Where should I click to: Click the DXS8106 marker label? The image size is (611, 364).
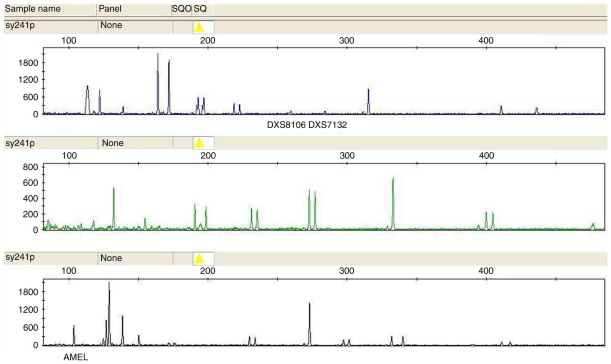point(286,125)
